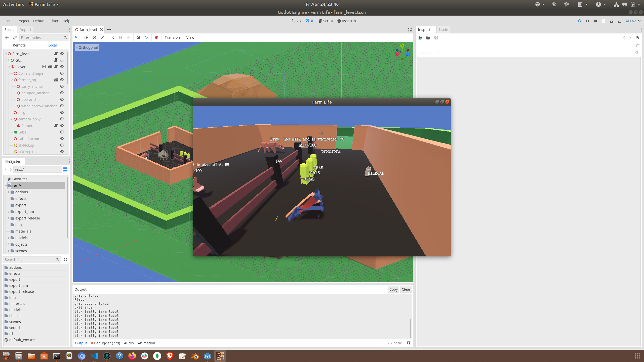Open the GLES2 renderer dropdown
The image size is (644, 362).
(x=633, y=21)
